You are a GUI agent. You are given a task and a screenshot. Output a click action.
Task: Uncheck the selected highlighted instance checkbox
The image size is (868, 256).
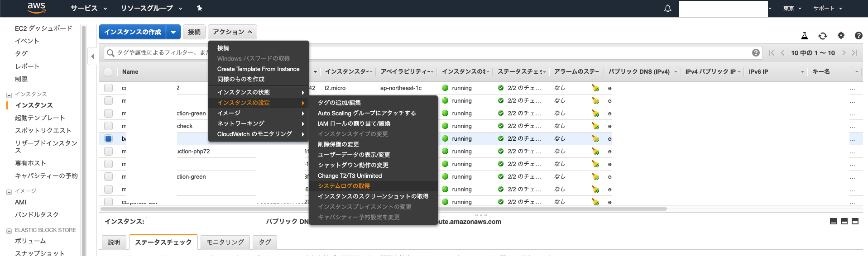coord(108,138)
